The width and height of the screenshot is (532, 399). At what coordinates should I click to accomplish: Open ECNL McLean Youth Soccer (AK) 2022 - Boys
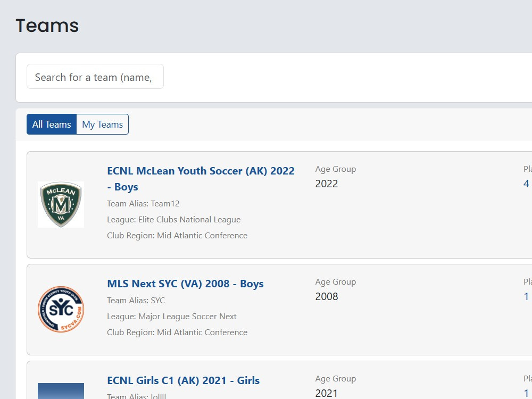pyautogui.click(x=201, y=178)
